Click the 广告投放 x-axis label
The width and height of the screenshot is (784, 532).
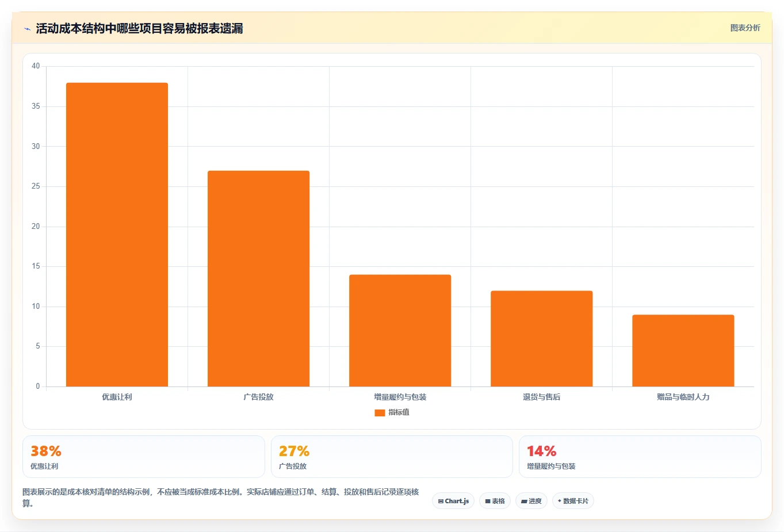coord(258,397)
